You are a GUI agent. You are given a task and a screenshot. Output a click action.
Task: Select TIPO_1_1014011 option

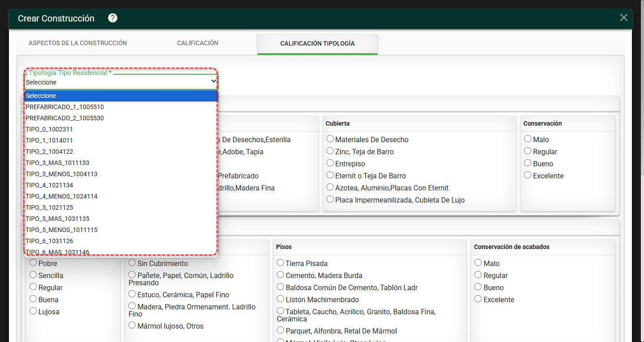click(x=120, y=140)
